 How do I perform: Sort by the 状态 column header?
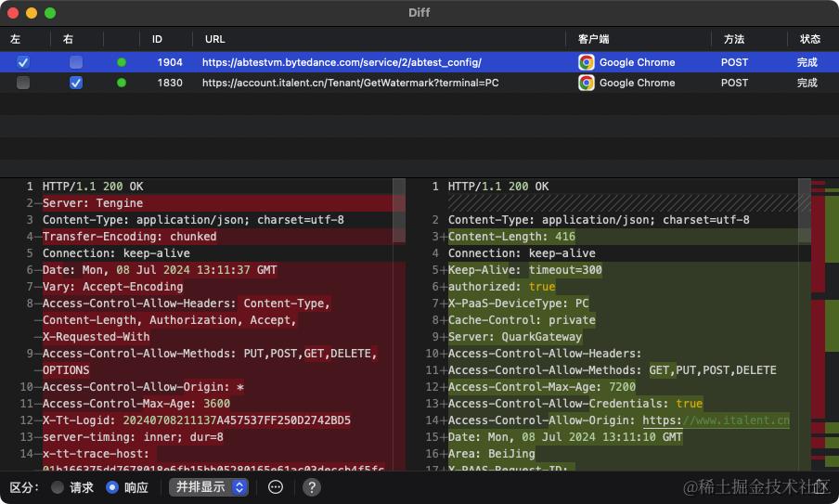coord(810,39)
